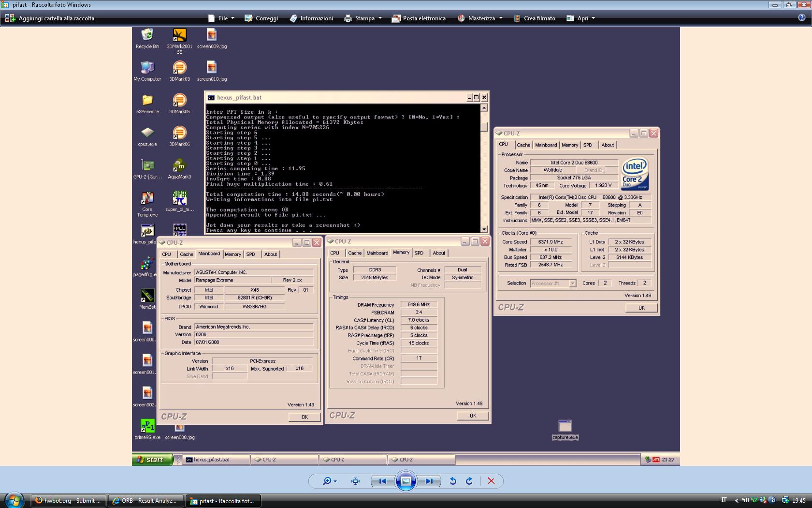Click the 3DMark2001 SE desktop icon
The image size is (812, 508).
179,41
